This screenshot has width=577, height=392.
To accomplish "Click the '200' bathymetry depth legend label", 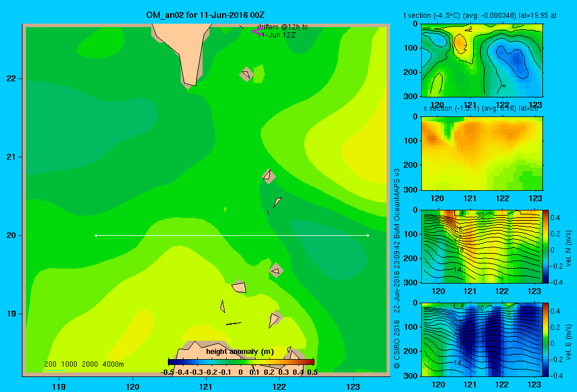I will pyautogui.click(x=50, y=364).
